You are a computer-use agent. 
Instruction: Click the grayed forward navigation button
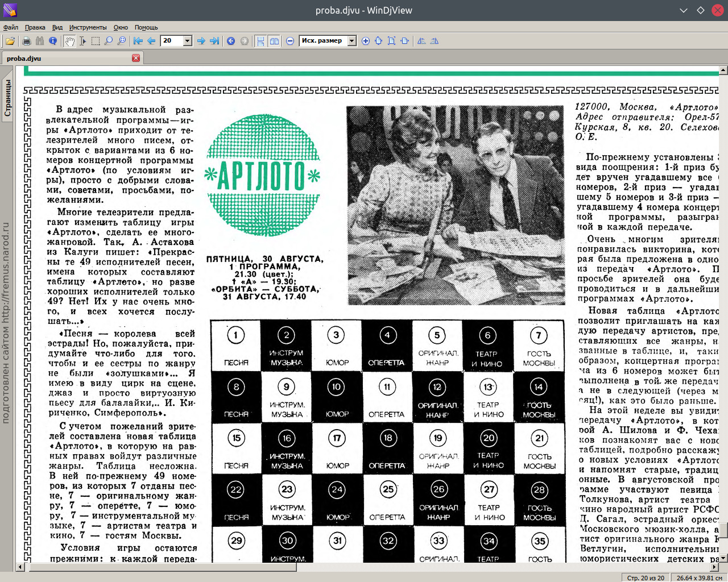(x=244, y=41)
